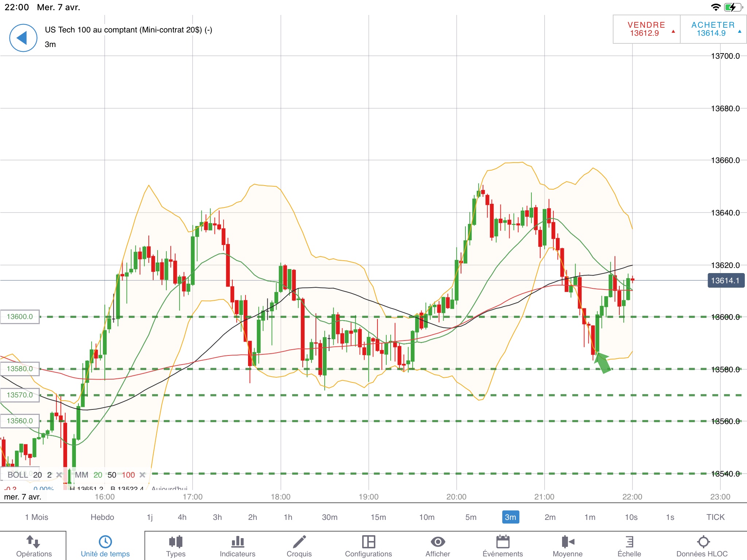Open the Indicateurs bar chart icon
Image resolution: width=747 pixels, height=560 pixels.
237,542
